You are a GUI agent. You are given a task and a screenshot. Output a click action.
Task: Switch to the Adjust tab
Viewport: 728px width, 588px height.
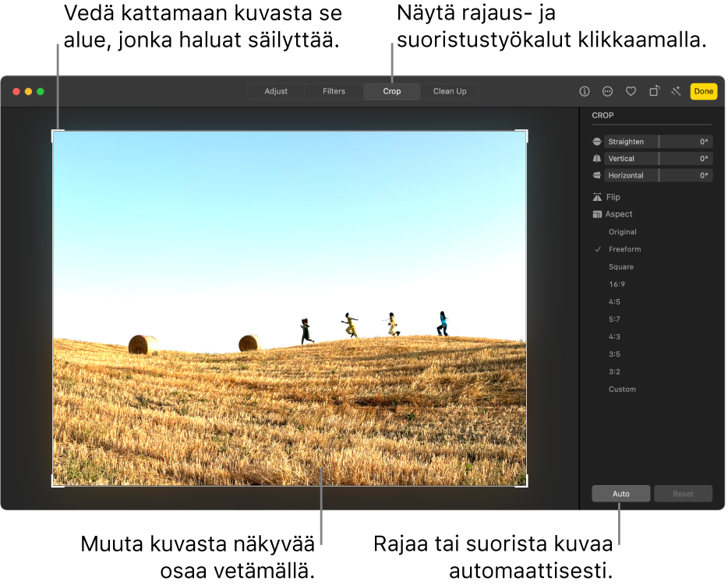[276, 91]
